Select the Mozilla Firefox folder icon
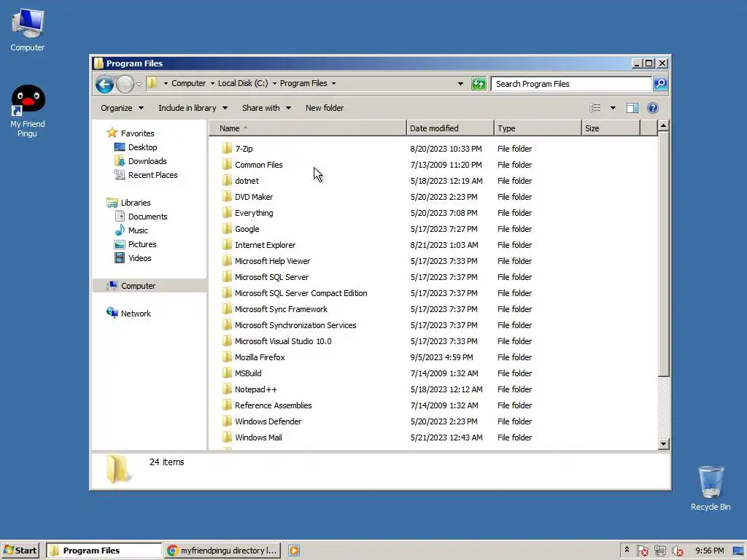Image resolution: width=747 pixels, height=560 pixels. click(x=228, y=357)
